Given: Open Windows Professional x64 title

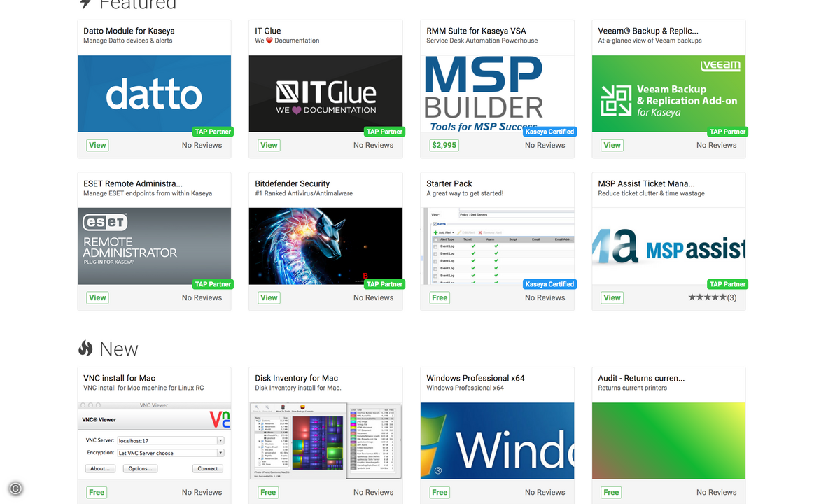Looking at the screenshot, I should click(475, 378).
